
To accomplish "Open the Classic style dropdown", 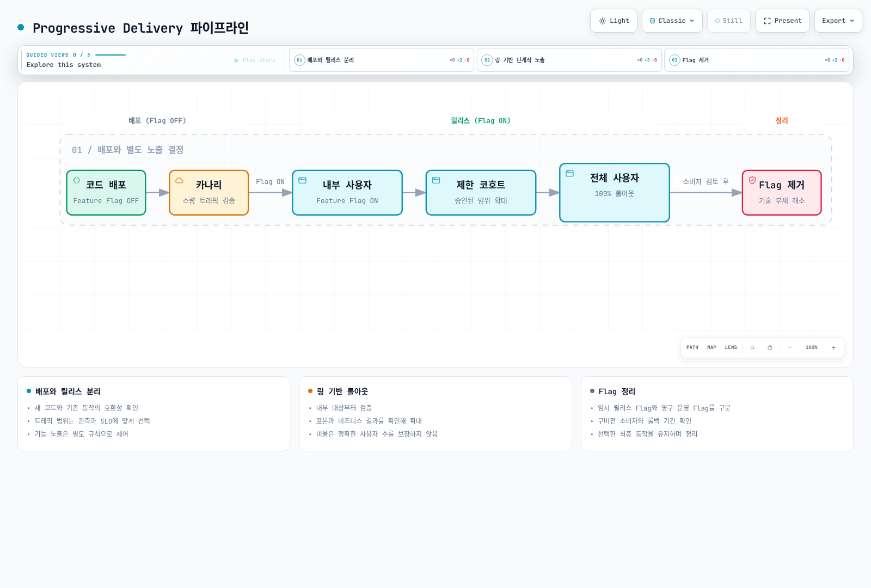I will tap(672, 21).
